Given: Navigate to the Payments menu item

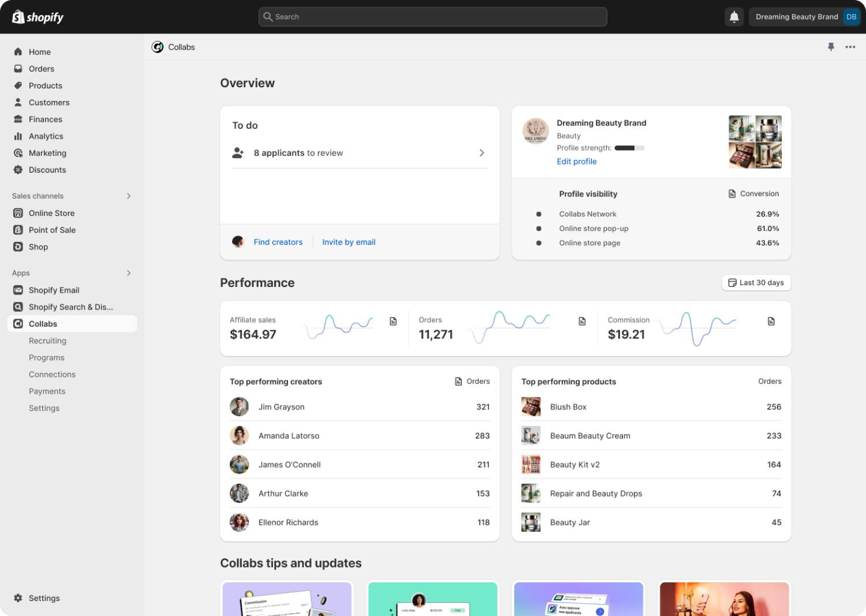Looking at the screenshot, I should 47,391.
